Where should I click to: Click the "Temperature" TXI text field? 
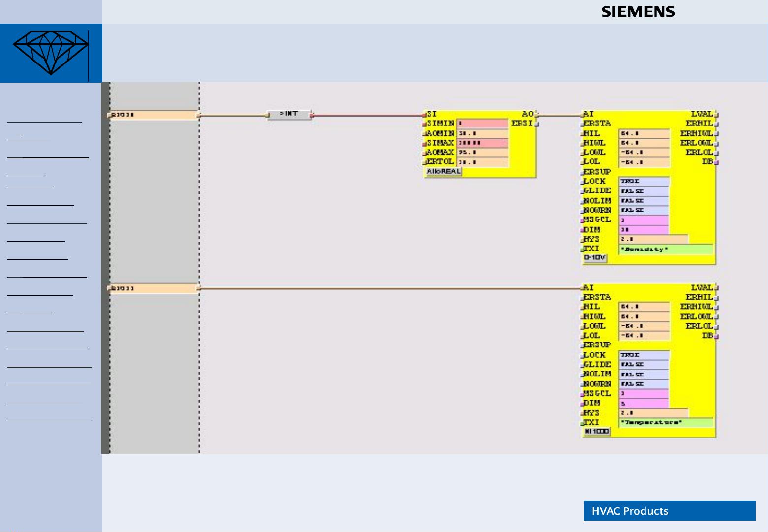pyautogui.click(x=666, y=423)
